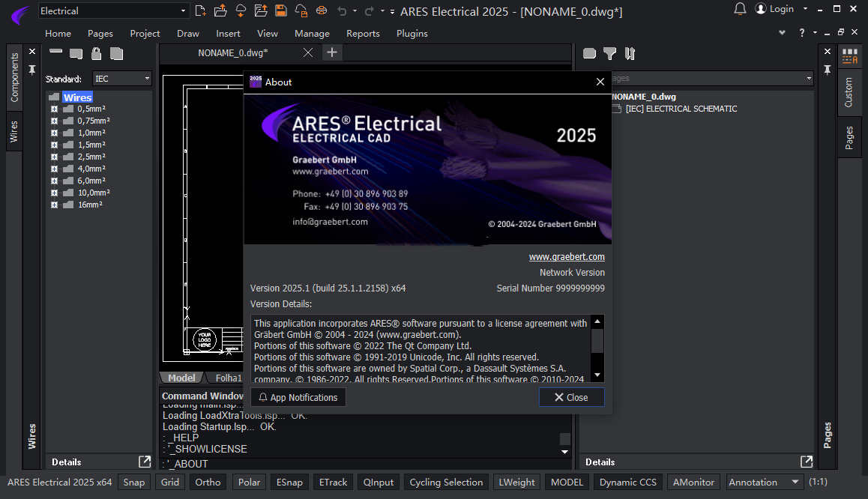This screenshot has width=868, height=499.
Task: Close the About dialog with X
Action: [600, 82]
